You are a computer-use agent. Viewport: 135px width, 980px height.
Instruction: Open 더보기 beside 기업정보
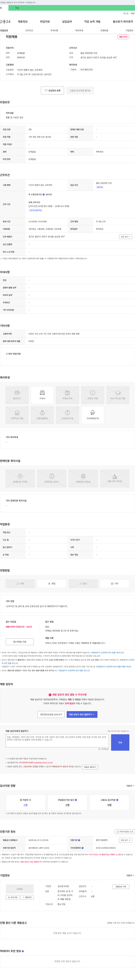(x=130, y=875)
